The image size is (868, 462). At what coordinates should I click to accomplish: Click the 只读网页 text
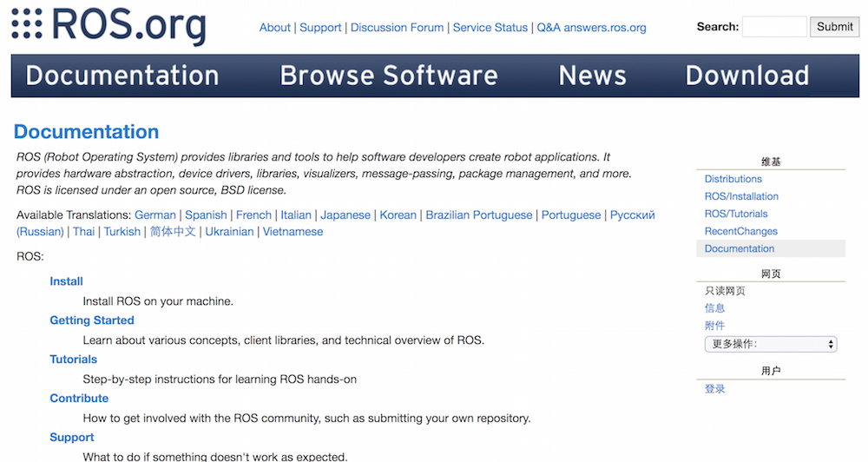[x=725, y=291]
